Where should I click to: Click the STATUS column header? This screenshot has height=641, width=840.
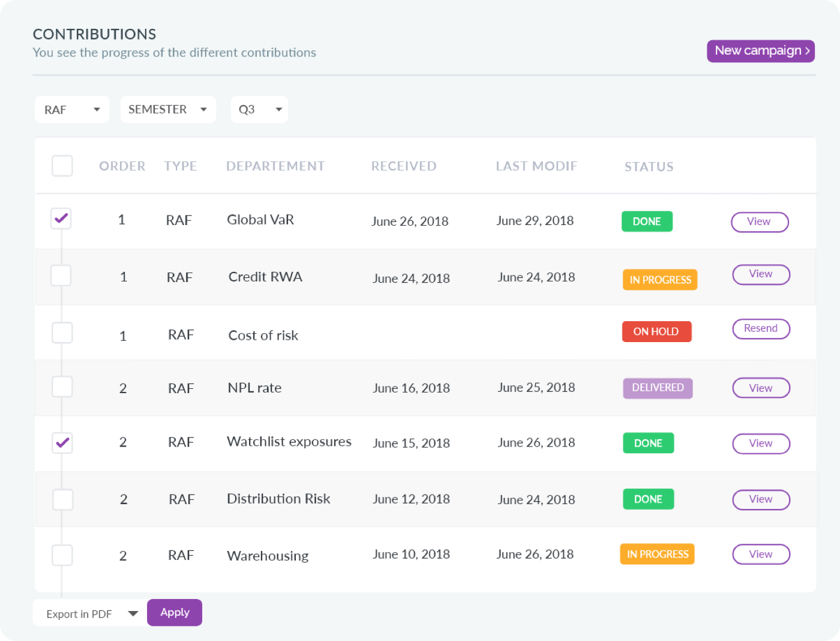(649, 167)
